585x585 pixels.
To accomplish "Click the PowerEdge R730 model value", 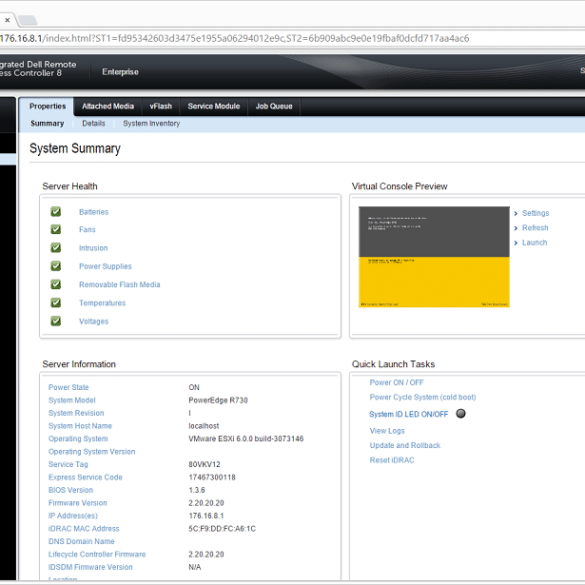I will [x=218, y=400].
